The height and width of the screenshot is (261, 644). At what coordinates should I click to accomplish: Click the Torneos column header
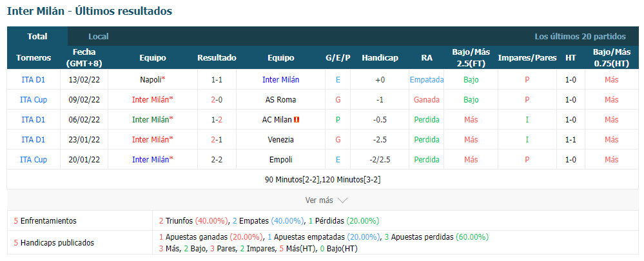coord(34,58)
